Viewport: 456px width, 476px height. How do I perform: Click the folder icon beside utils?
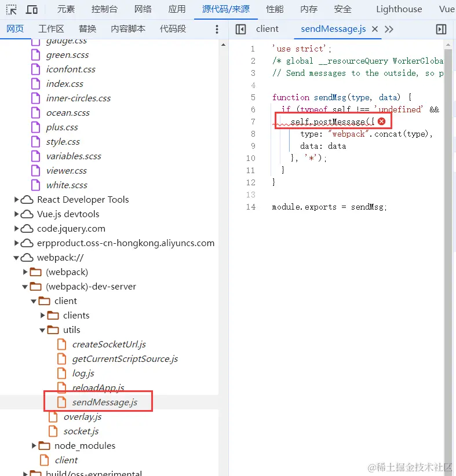(x=53, y=330)
